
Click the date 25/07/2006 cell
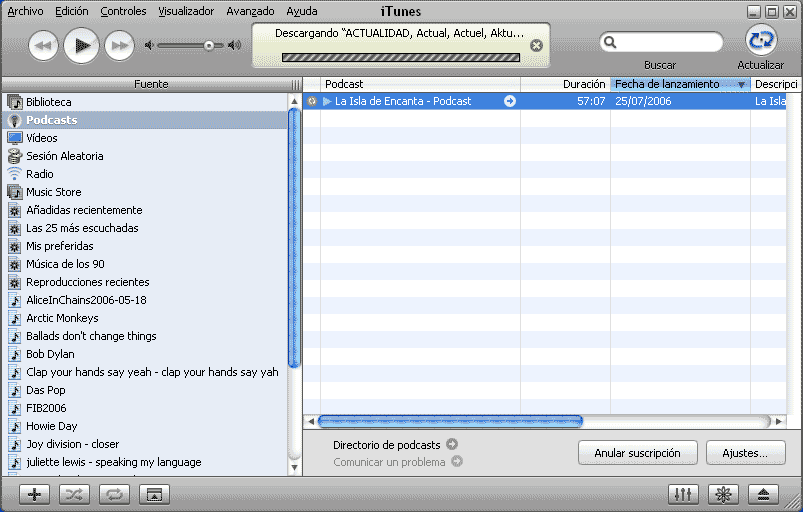point(643,101)
